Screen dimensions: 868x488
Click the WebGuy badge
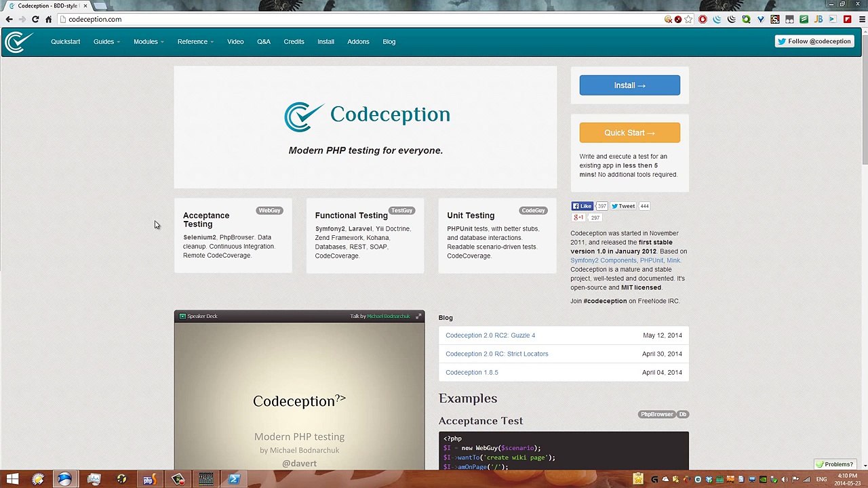[269, 211]
